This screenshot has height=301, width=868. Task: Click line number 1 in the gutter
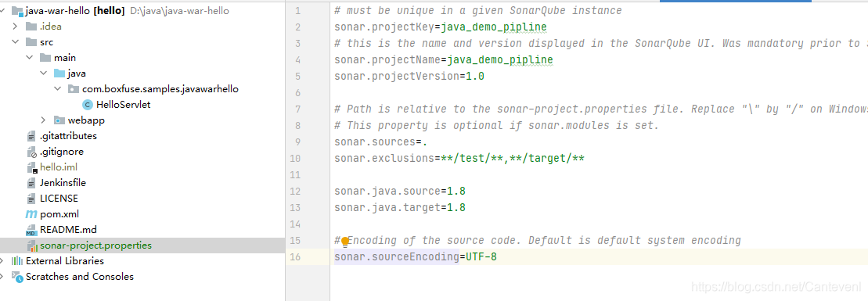pos(298,10)
